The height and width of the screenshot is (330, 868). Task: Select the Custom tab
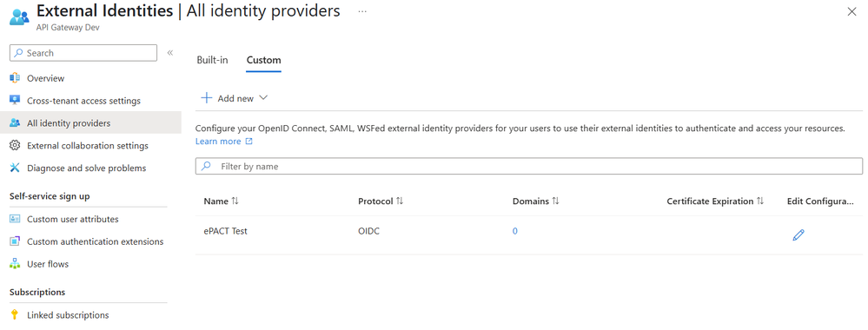(x=263, y=60)
